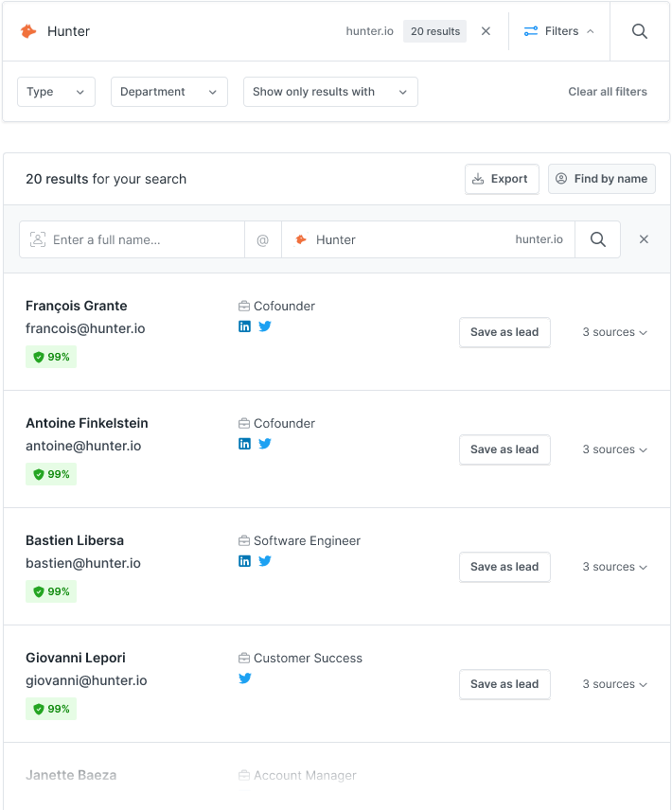The height and width of the screenshot is (810, 672).
Task: Save Antoine Finkelstein as lead
Action: click(504, 449)
